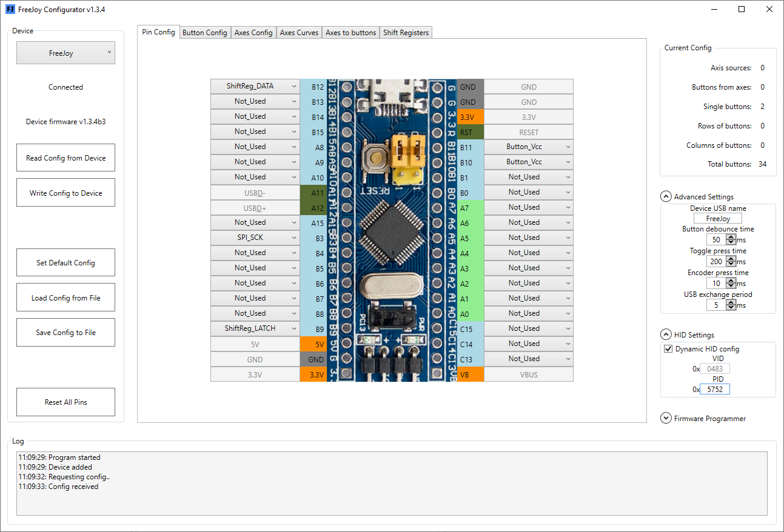Decrease Encoder press time with down arrow

[731, 286]
